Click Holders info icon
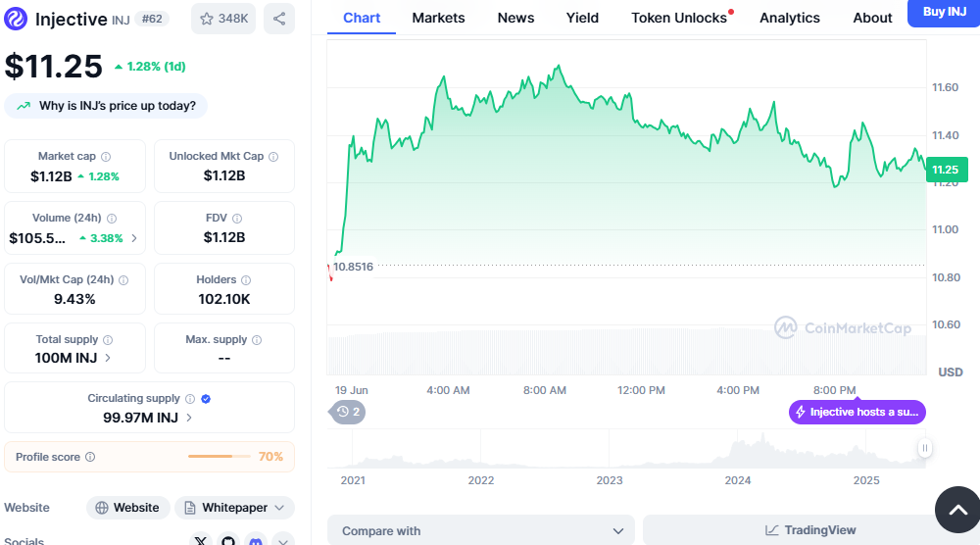This screenshot has height=545, width=980. click(x=246, y=280)
